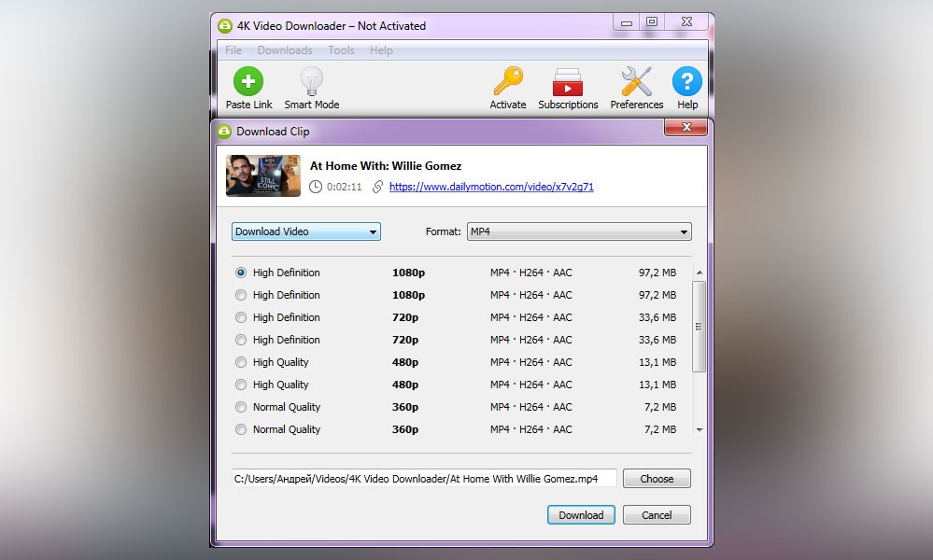Click the output file path input field

point(424,479)
